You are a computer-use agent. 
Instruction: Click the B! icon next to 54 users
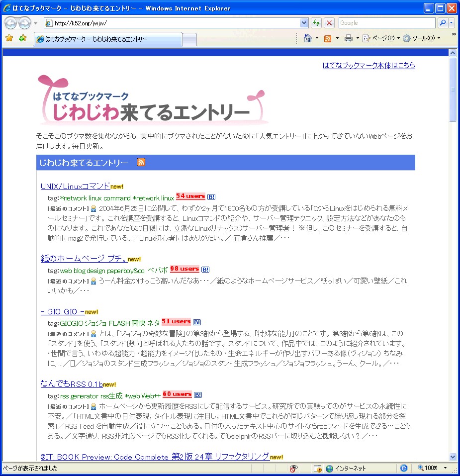click(x=211, y=196)
